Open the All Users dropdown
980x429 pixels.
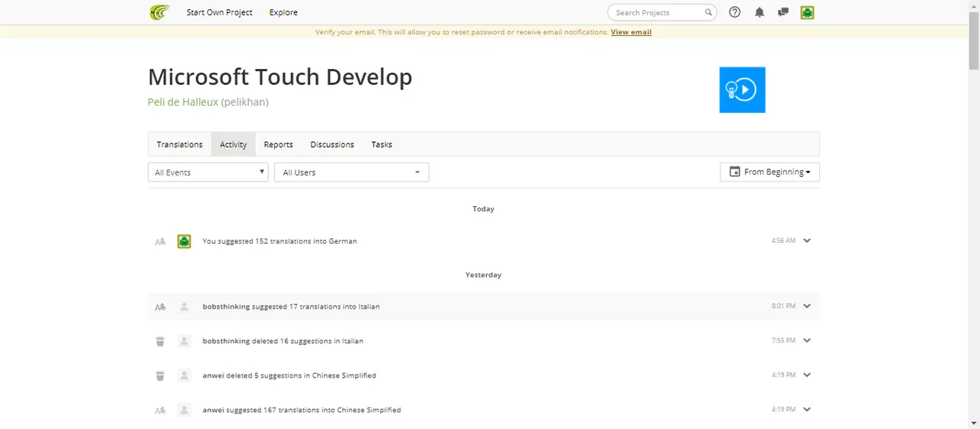point(351,172)
